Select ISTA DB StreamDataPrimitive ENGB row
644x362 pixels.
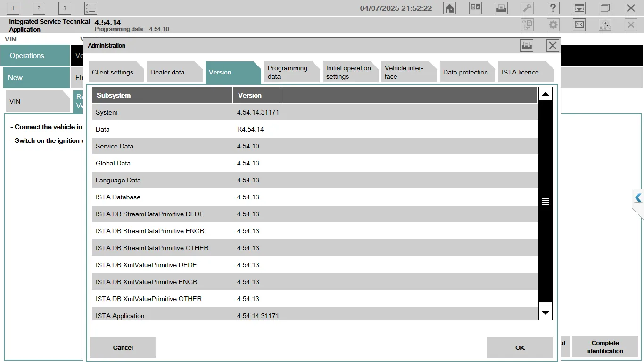coord(315,231)
